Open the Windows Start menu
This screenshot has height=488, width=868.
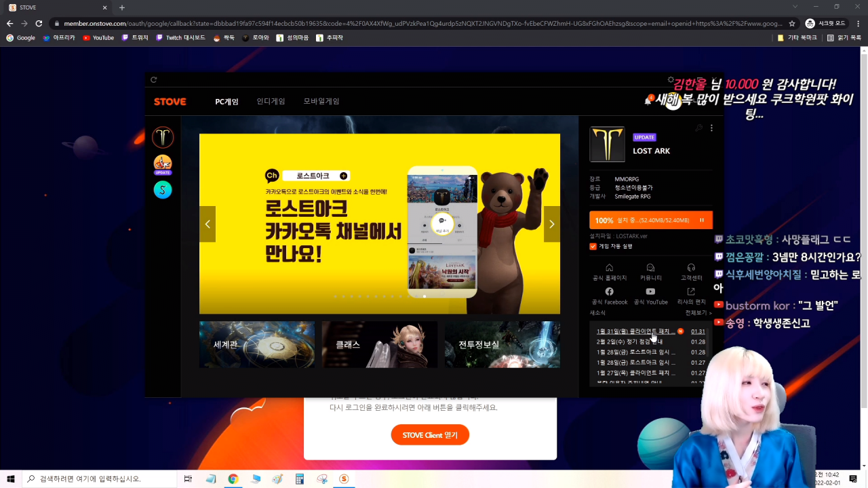[11, 479]
